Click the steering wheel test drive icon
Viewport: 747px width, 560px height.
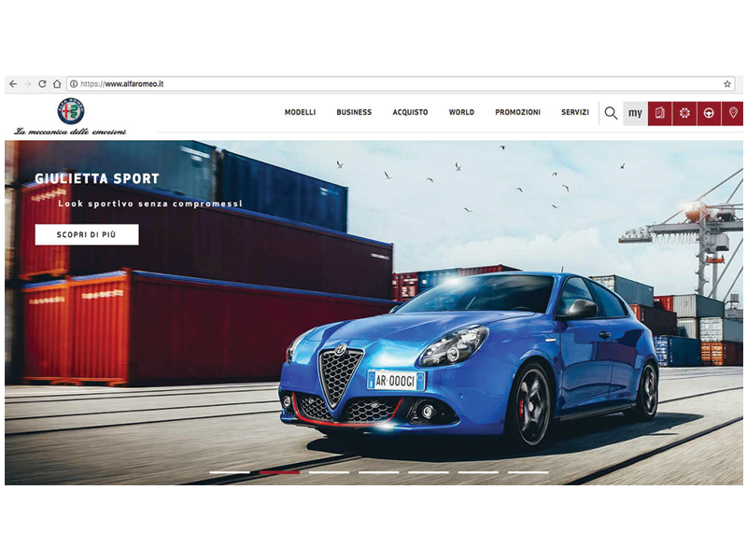click(709, 113)
